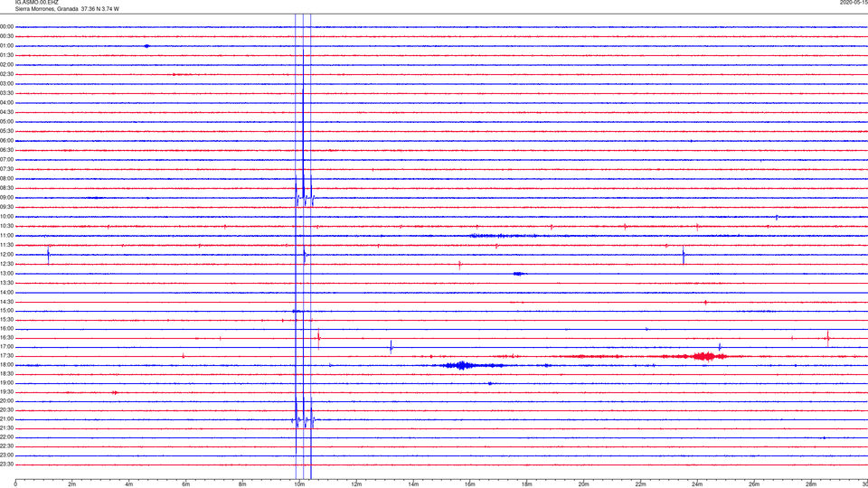Viewport: 868px width, 488px height.
Task: Select the 00:00 time row label
Action: (6, 26)
